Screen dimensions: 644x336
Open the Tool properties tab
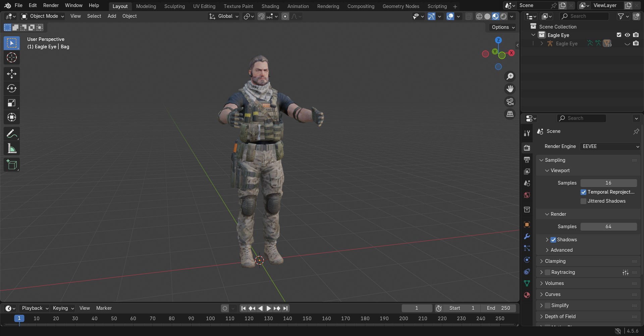(527, 133)
